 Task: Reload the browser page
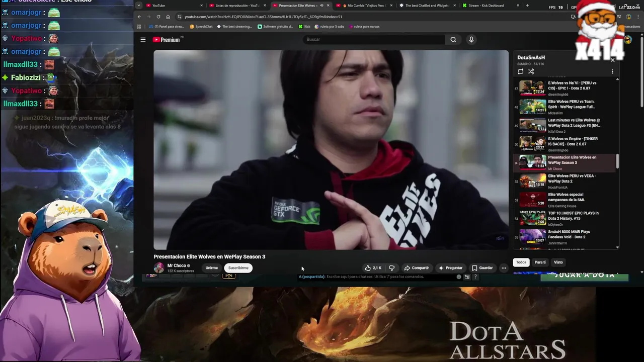tap(158, 17)
